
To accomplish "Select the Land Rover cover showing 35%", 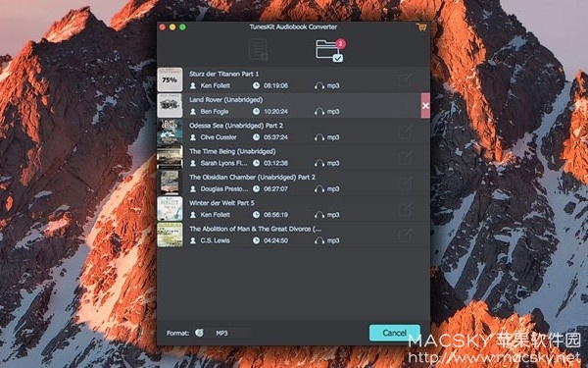I will point(170,106).
